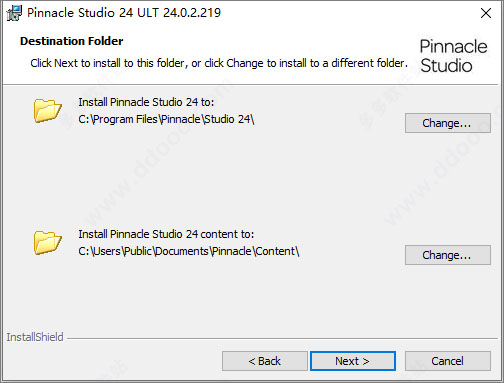Screen dimensions: 504x383
Task: Go back to the previous setup step
Action: (x=265, y=361)
